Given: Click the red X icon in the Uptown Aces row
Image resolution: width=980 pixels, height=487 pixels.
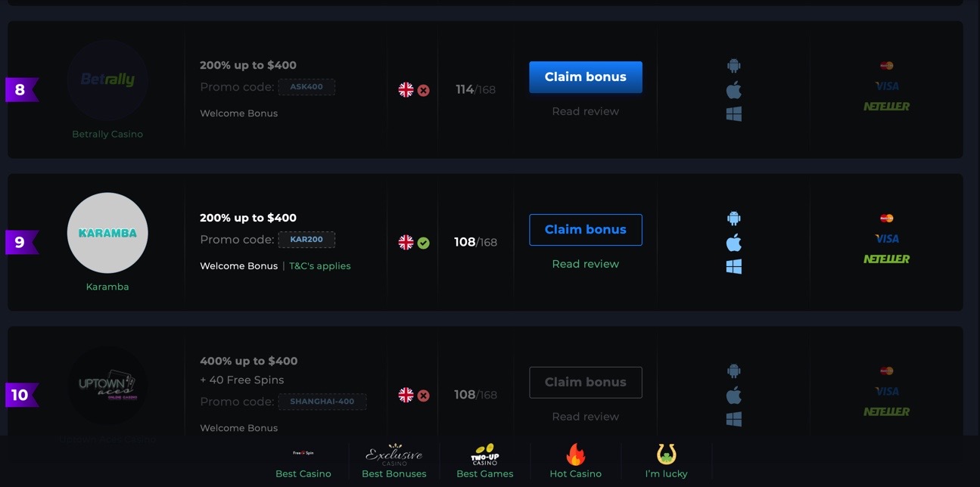Looking at the screenshot, I should [x=424, y=395].
